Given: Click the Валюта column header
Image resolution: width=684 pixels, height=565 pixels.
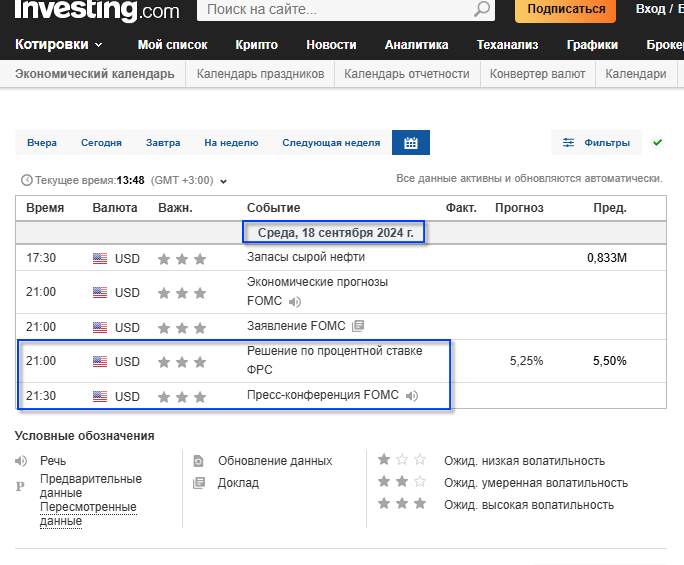Looking at the screenshot, I should [x=115, y=208].
